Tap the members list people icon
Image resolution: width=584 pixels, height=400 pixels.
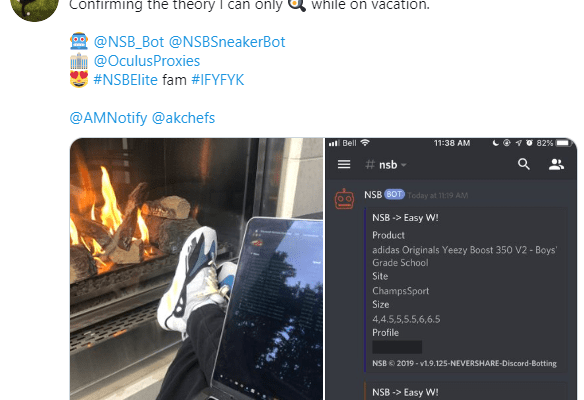coord(556,164)
